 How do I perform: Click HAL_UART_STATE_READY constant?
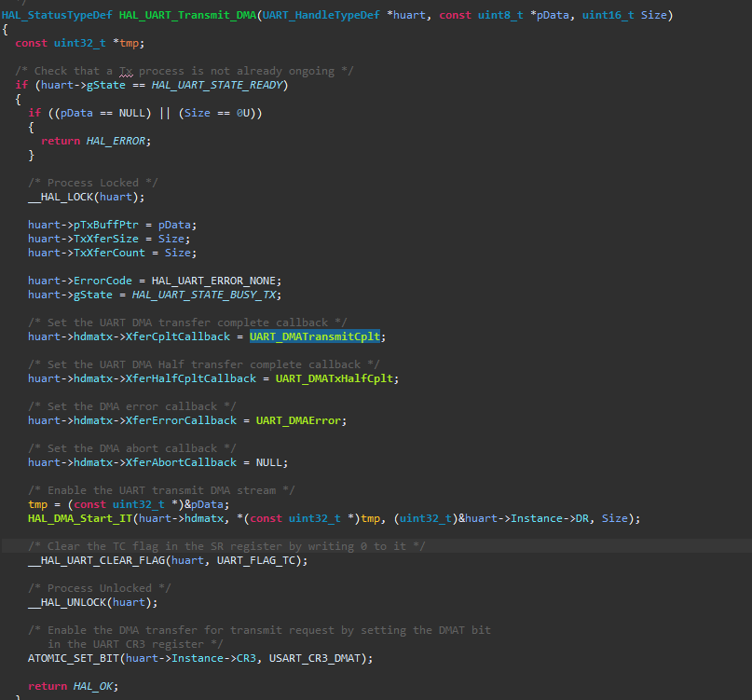[217, 85]
